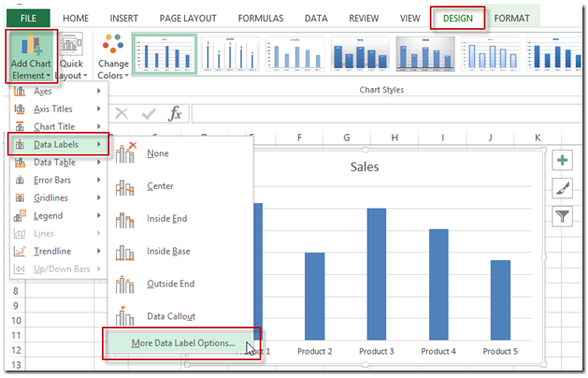Open the Quick Layout dropdown

point(72,56)
